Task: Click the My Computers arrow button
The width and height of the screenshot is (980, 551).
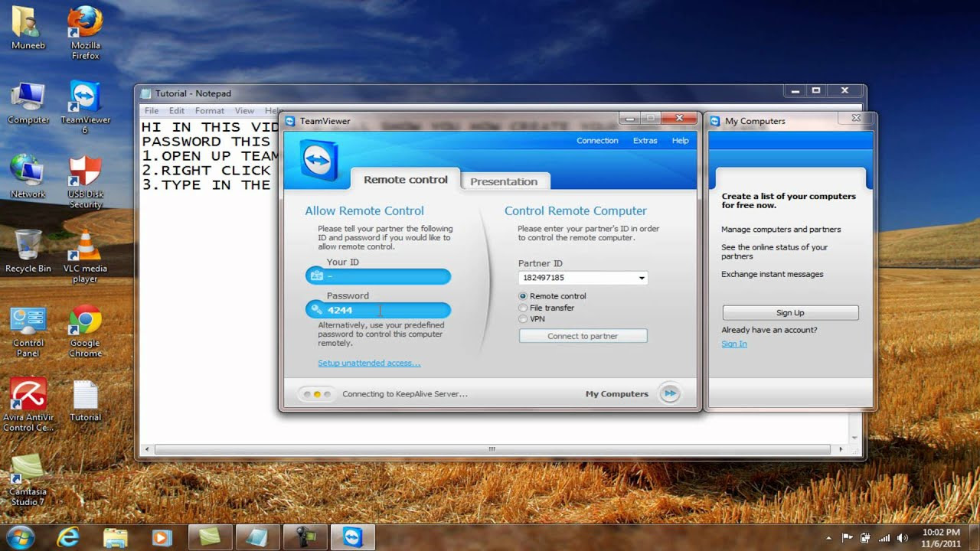Action: click(x=670, y=393)
